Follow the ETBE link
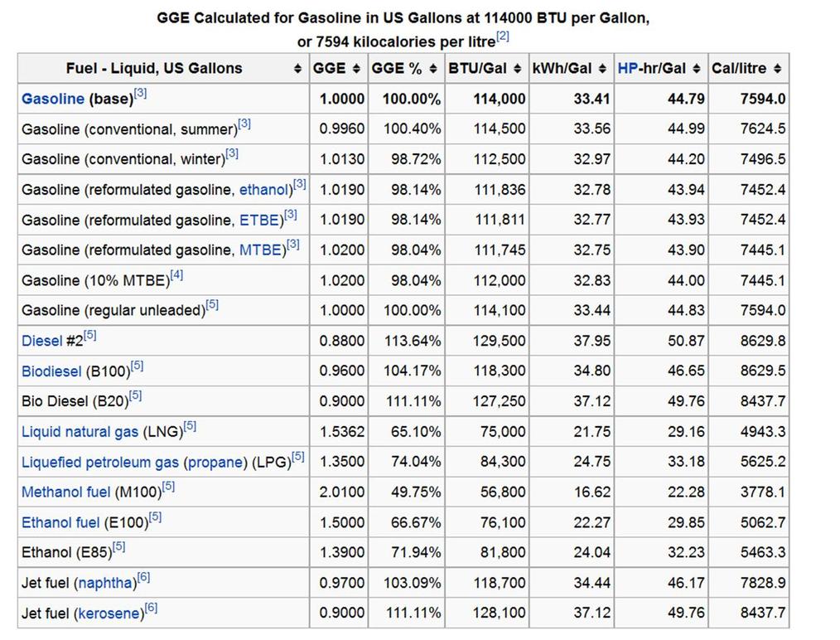This screenshot has width=840, height=640. pyautogui.click(x=259, y=221)
